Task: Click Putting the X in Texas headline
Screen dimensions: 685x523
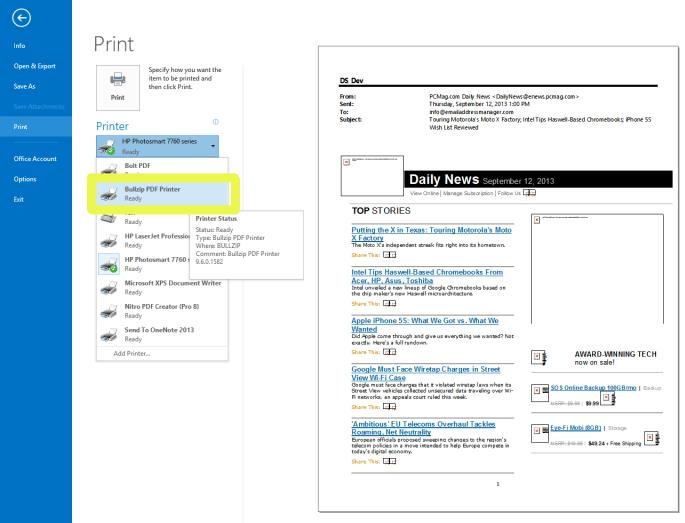Action: tap(431, 234)
